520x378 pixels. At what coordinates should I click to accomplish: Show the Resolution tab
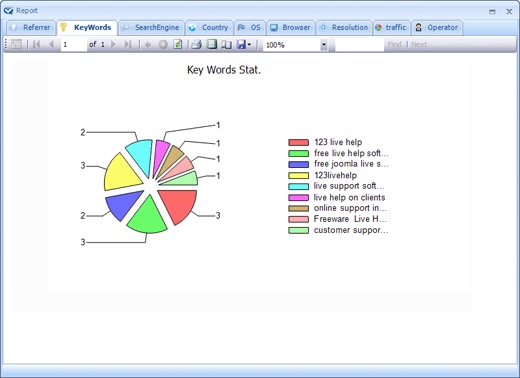[x=344, y=28]
